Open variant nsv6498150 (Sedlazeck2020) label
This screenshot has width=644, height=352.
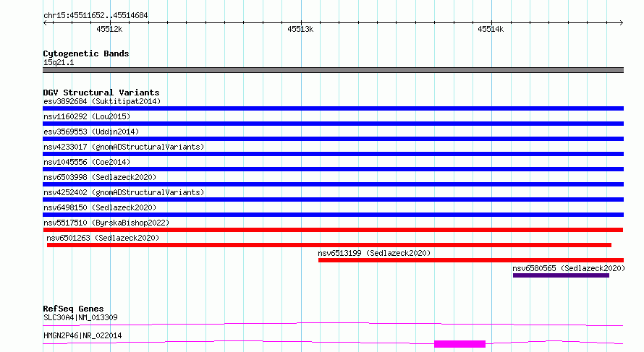pyautogui.click(x=100, y=207)
